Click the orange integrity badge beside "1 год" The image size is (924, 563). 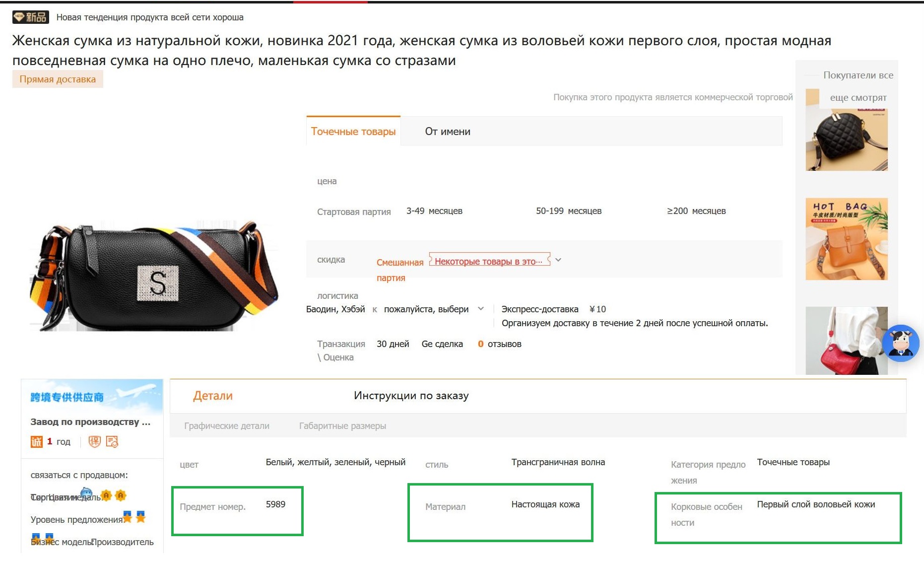coord(37,441)
